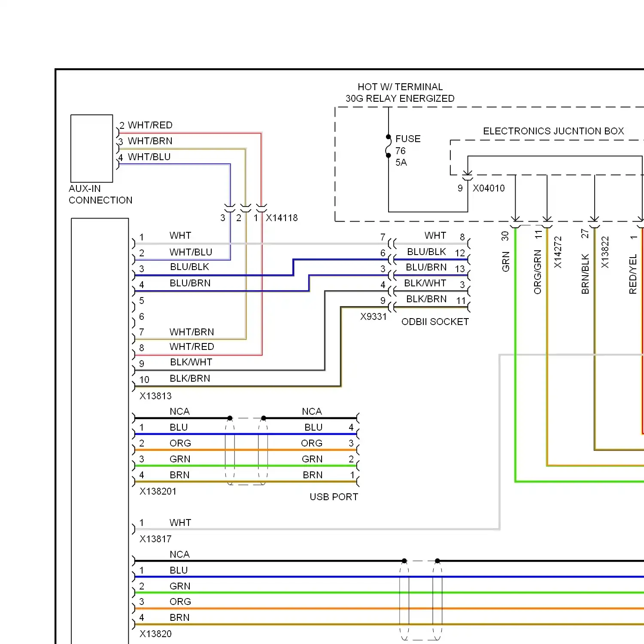Click the 'ODBII SOCKET' label

pos(435,322)
